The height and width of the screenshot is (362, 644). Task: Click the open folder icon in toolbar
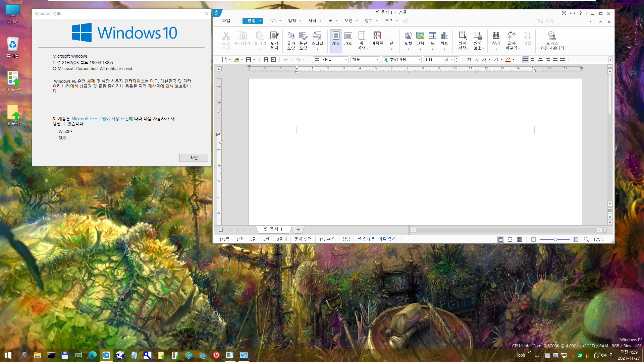[x=236, y=60]
